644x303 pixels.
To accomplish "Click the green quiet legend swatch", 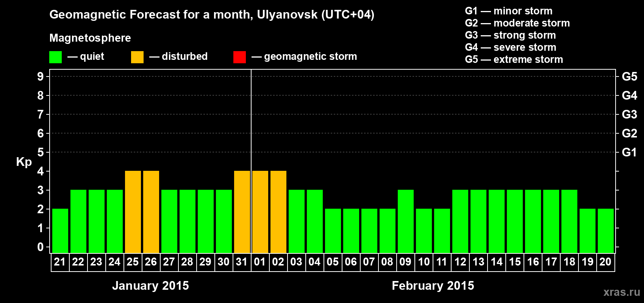I will [x=56, y=57].
